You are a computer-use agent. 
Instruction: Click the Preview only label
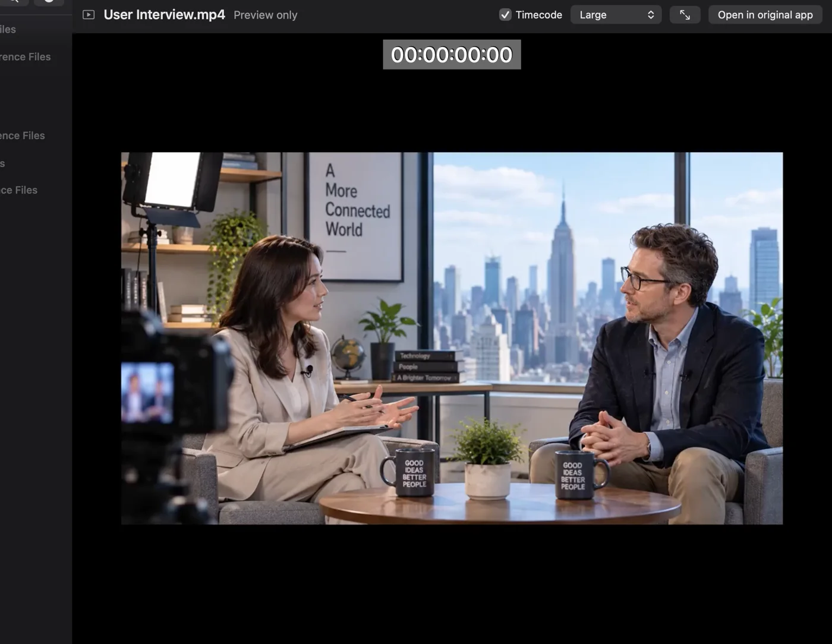(266, 15)
